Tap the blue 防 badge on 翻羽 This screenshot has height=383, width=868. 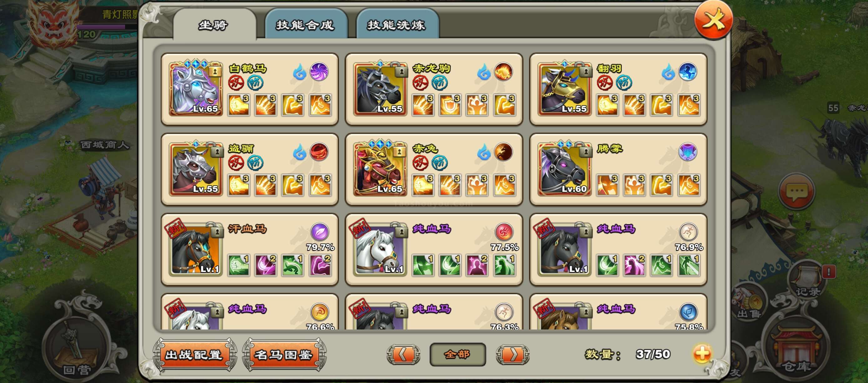(x=624, y=83)
